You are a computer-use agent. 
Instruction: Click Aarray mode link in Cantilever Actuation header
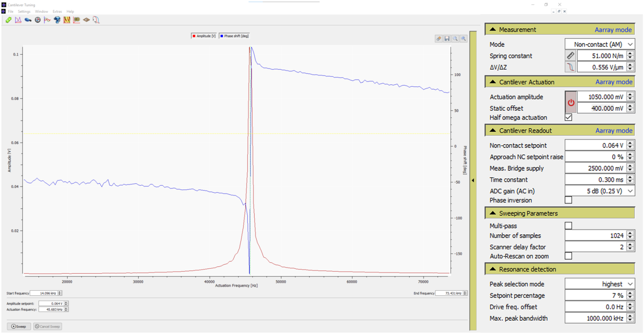point(614,82)
